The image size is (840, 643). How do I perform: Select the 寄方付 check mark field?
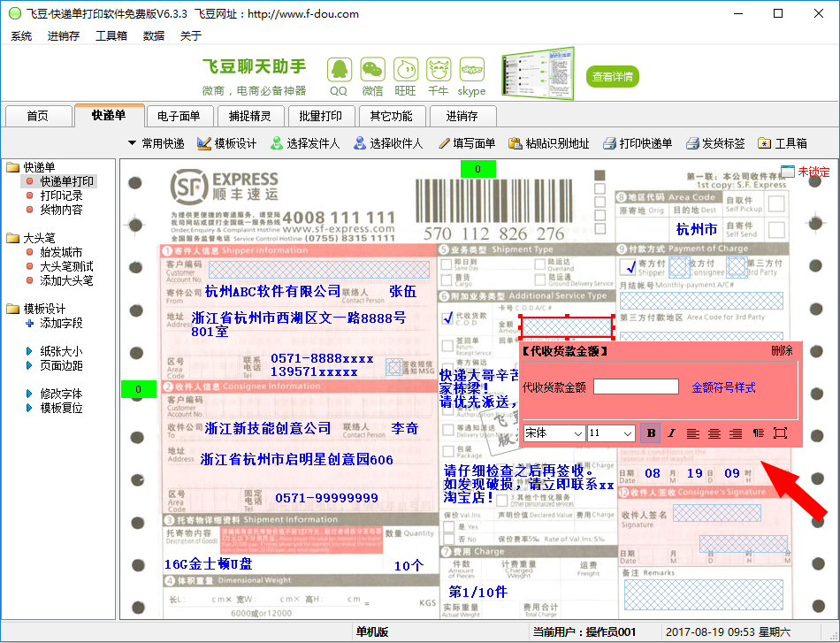tap(630, 266)
